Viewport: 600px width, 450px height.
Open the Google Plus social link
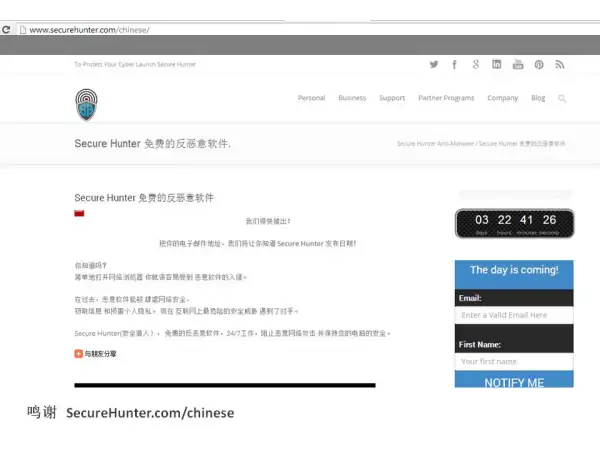(x=476, y=64)
